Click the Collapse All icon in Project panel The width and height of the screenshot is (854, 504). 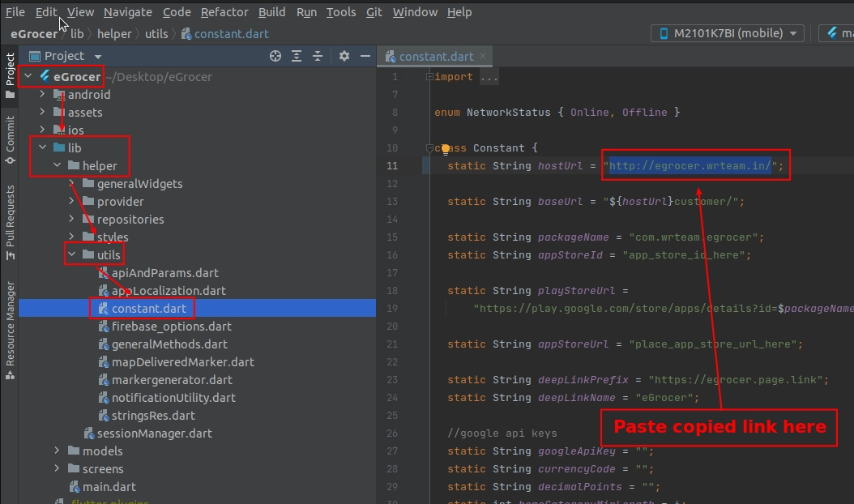(x=318, y=56)
